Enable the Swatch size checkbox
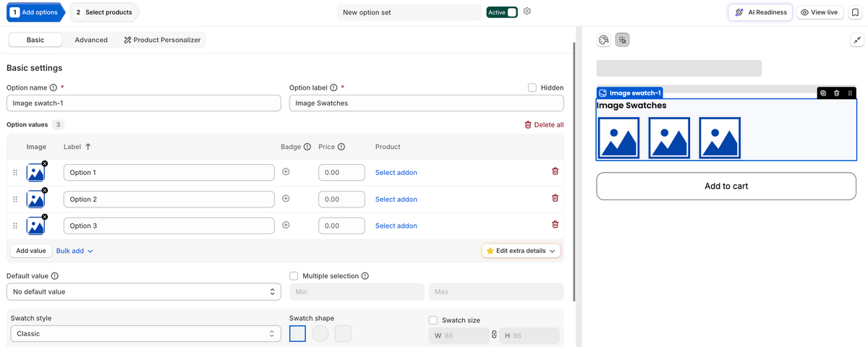868x347 pixels. (433, 320)
